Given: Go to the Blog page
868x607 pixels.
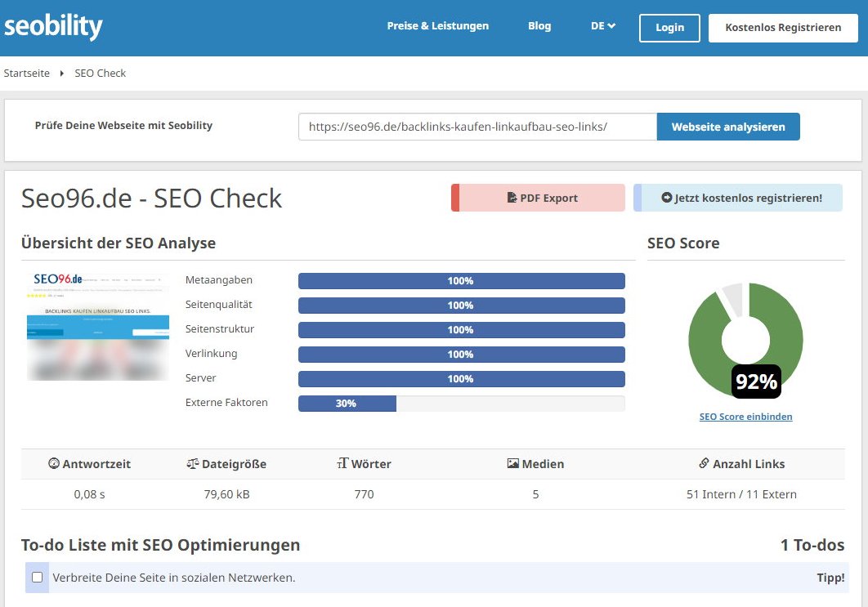Looking at the screenshot, I should coord(539,26).
